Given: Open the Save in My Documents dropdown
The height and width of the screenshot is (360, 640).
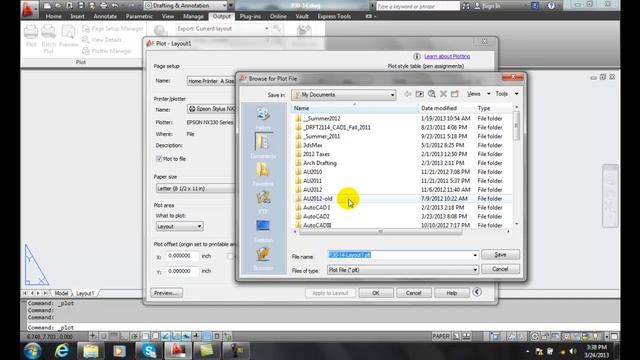Looking at the screenshot, I should 344,95.
